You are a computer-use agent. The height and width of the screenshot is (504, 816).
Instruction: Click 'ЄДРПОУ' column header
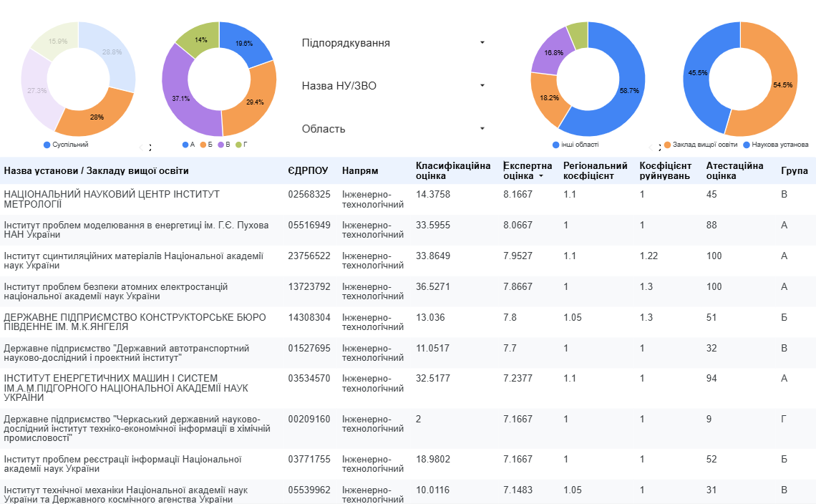click(308, 171)
